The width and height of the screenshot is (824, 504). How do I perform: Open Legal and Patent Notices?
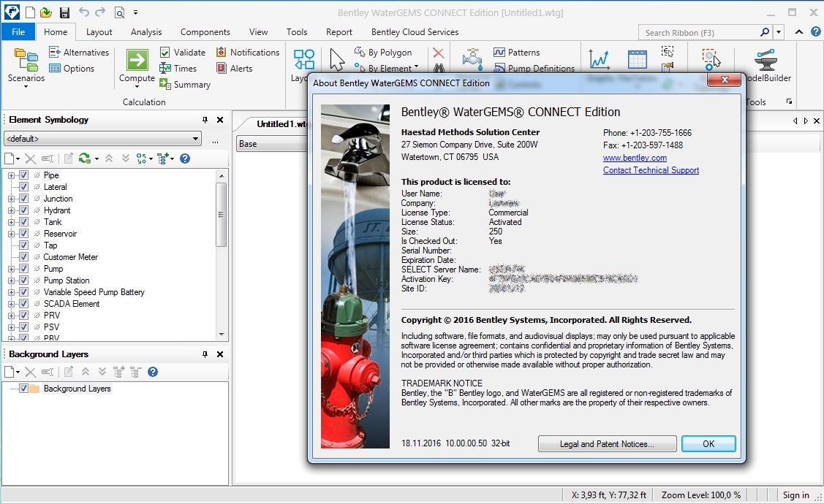click(x=607, y=443)
